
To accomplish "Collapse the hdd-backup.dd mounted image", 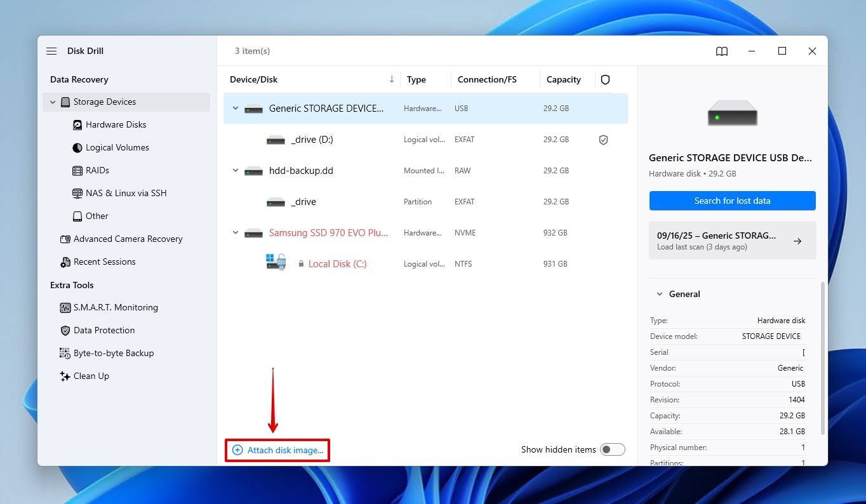I will pyautogui.click(x=235, y=170).
